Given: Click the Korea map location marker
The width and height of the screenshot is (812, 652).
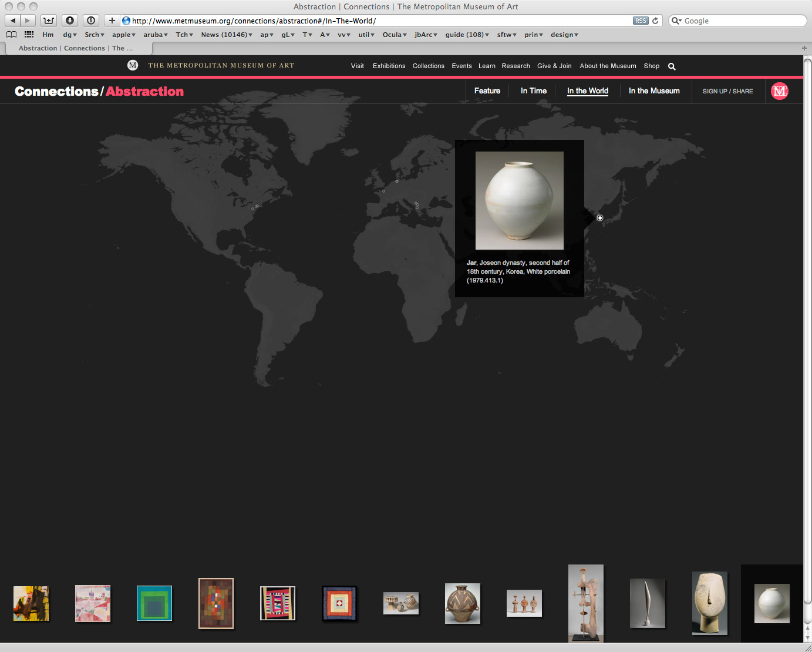Looking at the screenshot, I should tap(600, 218).
